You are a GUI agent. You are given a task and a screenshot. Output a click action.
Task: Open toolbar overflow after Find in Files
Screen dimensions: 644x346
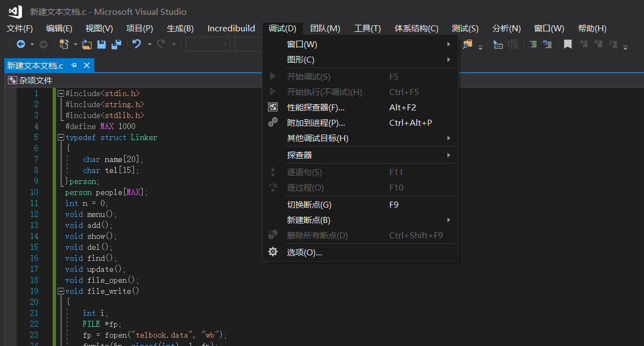pos(480,47)
